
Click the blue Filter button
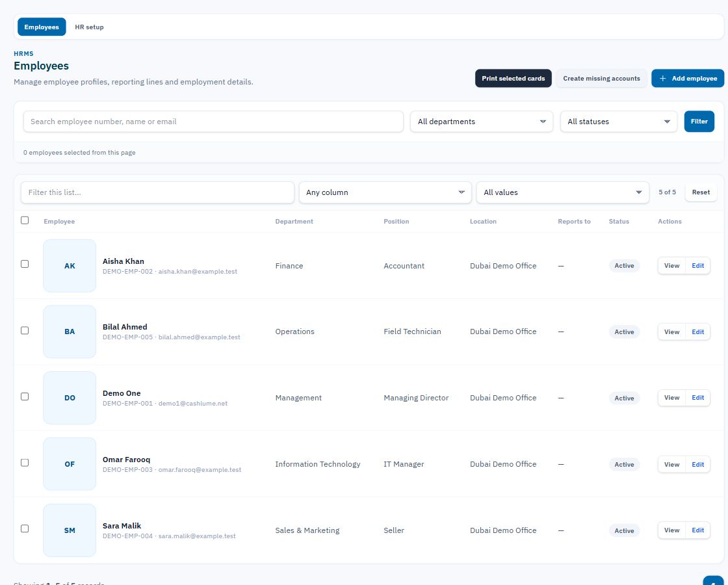pyautogui.click(x=699, y=121)
